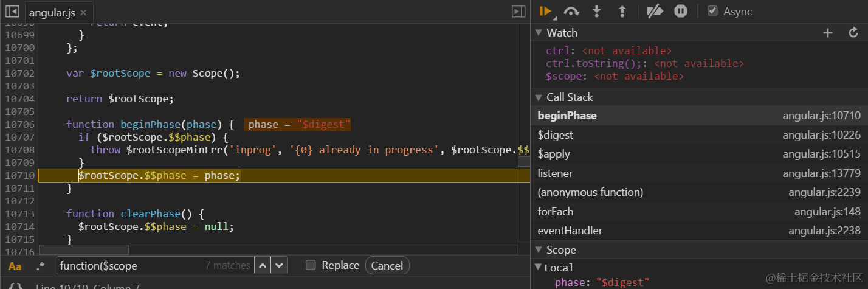Viewport: 868px width, 289px height.
Task: Enable the Replace checkbox
Action: point(311,265)
